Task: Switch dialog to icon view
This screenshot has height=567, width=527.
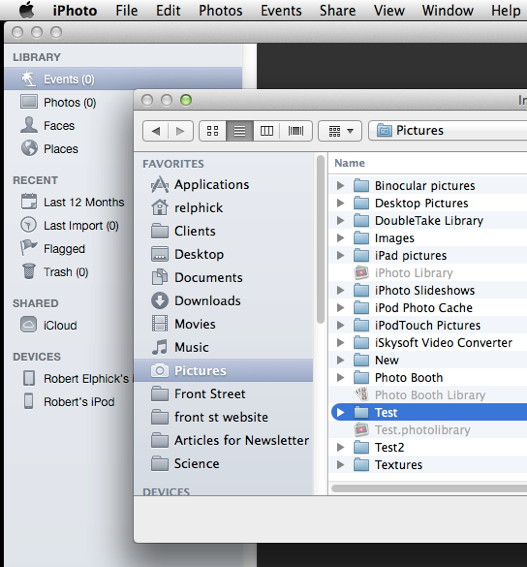Action: [x=213, y=131]
